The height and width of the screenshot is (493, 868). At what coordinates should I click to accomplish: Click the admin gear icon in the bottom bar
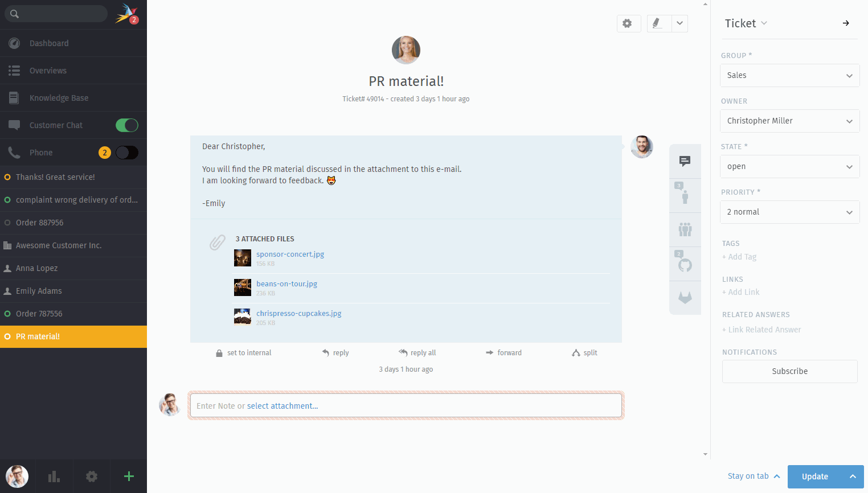pyautogui.click(x=91, y=476)
